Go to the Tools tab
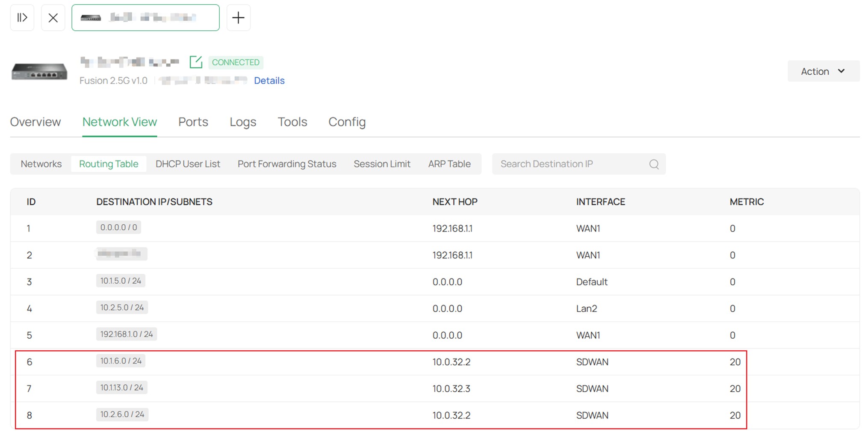Image resolution: width=868 pixels, height=440 pixels. 292,122
